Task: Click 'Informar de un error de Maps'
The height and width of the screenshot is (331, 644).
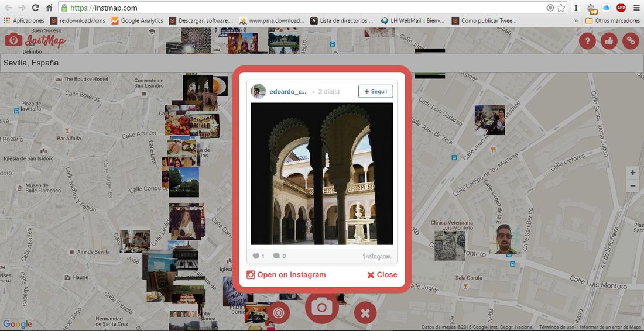Action: [611, 327]
